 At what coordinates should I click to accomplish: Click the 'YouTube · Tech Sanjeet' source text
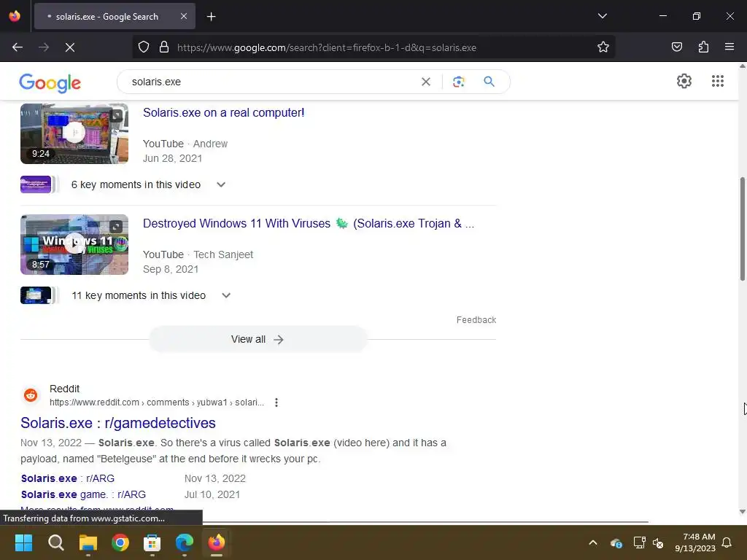(x=198, y=254)
